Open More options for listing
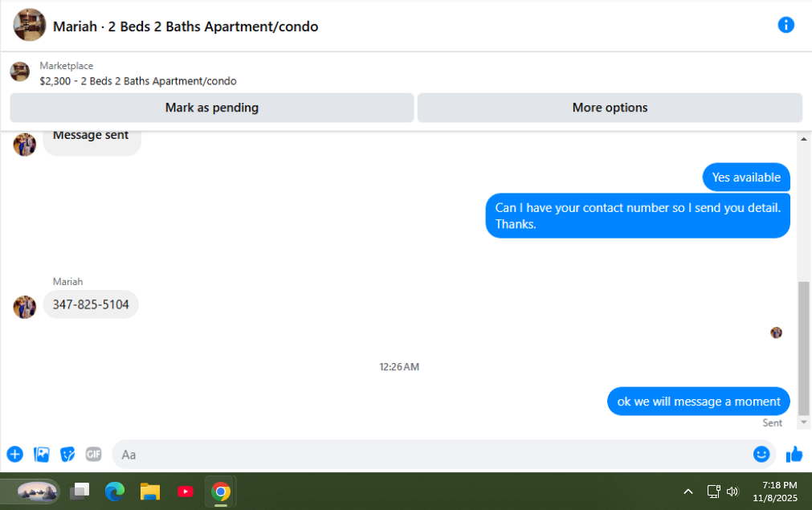The width and height of the screenshot is (812, 510). [610, 108]
